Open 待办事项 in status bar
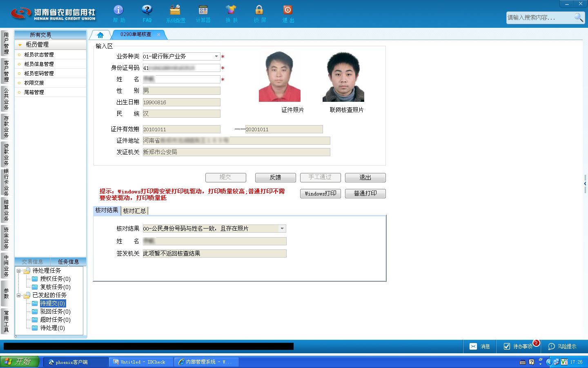Viewport: 588px width, 368px height. point(518,346)
